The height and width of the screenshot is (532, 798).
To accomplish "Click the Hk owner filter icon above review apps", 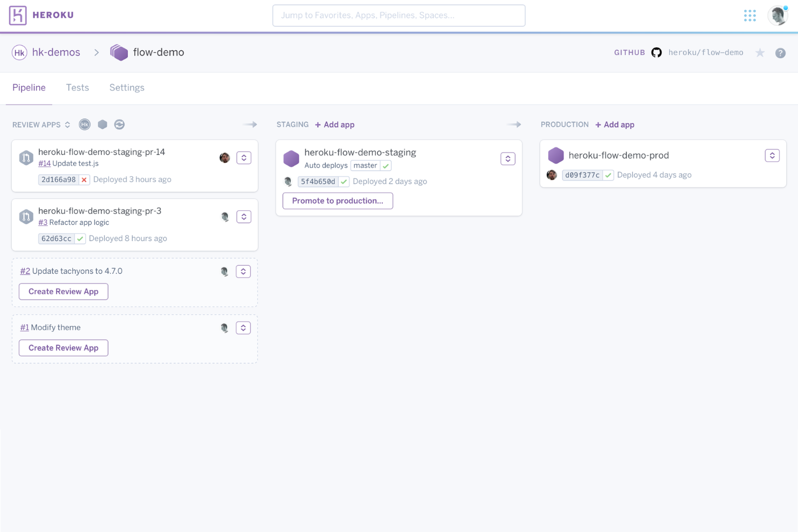I will (85, 124).
